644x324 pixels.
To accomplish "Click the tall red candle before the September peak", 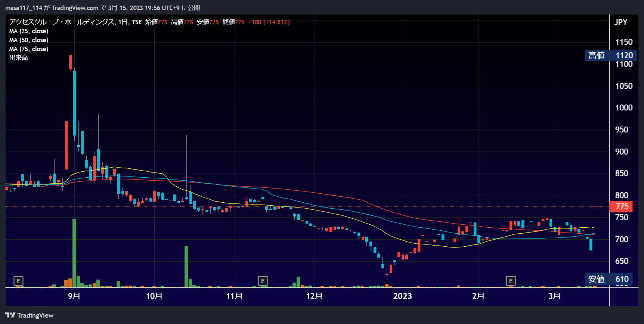I will click(x=66, y=145).
